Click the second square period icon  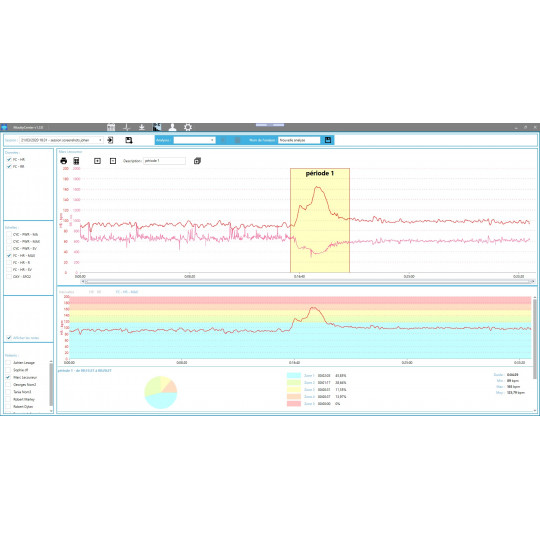pos(113,161)
